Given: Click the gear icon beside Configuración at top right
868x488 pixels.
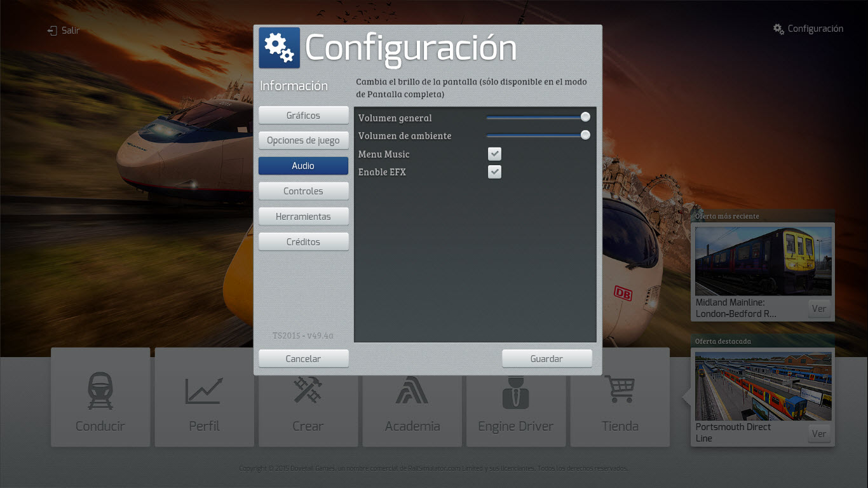Looking at the screenshot, I should click(778, 29).
